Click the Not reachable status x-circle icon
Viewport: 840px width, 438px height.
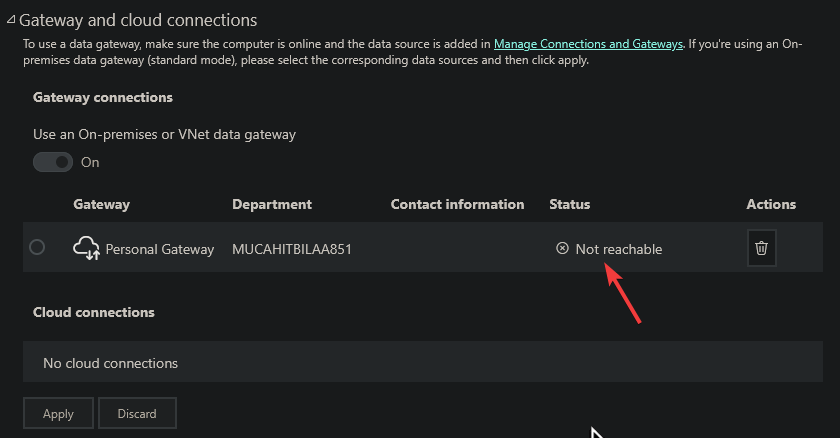(562, 248)
